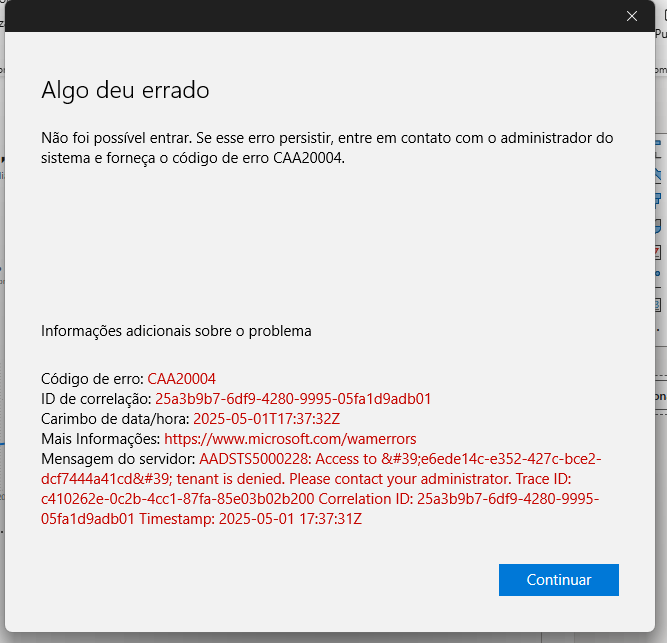Image resolution: width=667 pixels, height=643 pixels.
Task: Click the 'Mais Informações:' label
Action: click(101, 438)
